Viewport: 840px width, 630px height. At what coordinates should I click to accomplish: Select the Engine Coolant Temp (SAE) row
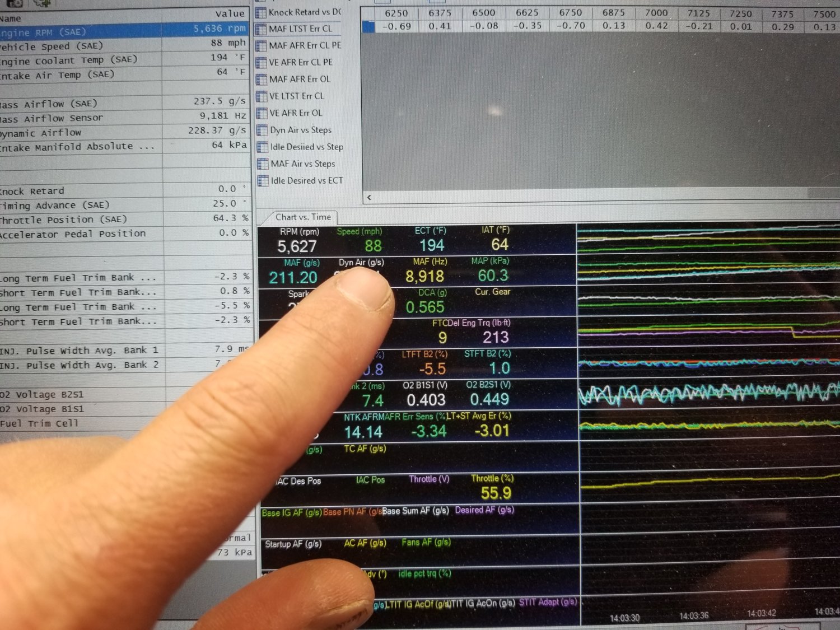pos(124,59)
